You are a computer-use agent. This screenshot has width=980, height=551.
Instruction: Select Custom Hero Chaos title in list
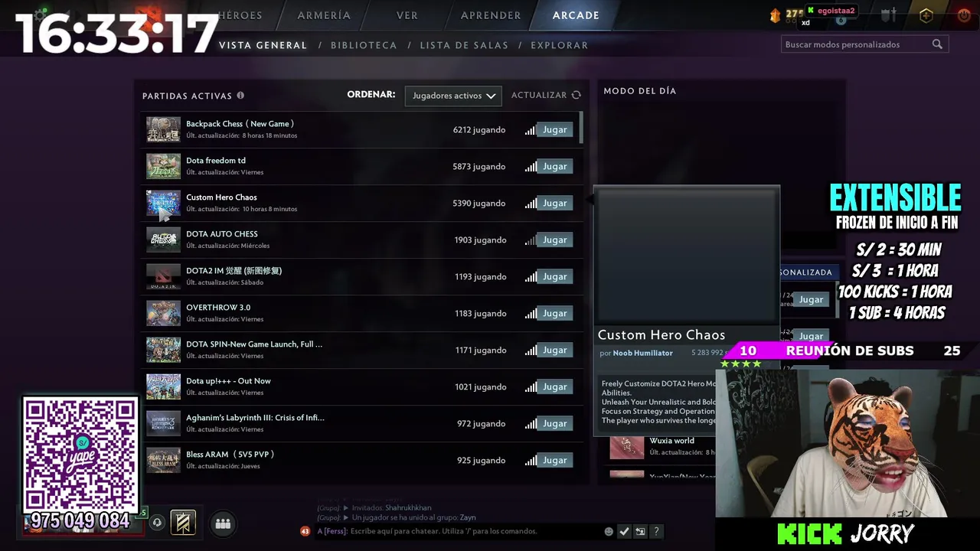click(x=221, y=197)
